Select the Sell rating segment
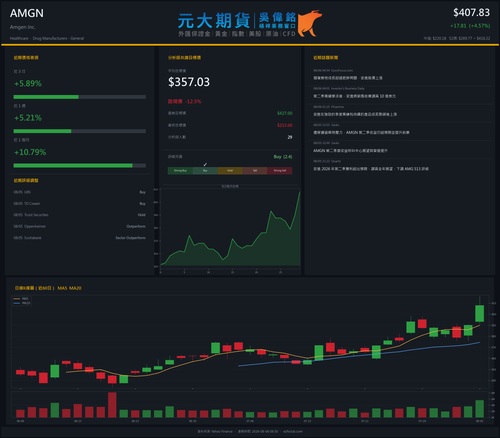The width and height of the screenshot is (500, 438). (x=255, y=171)
